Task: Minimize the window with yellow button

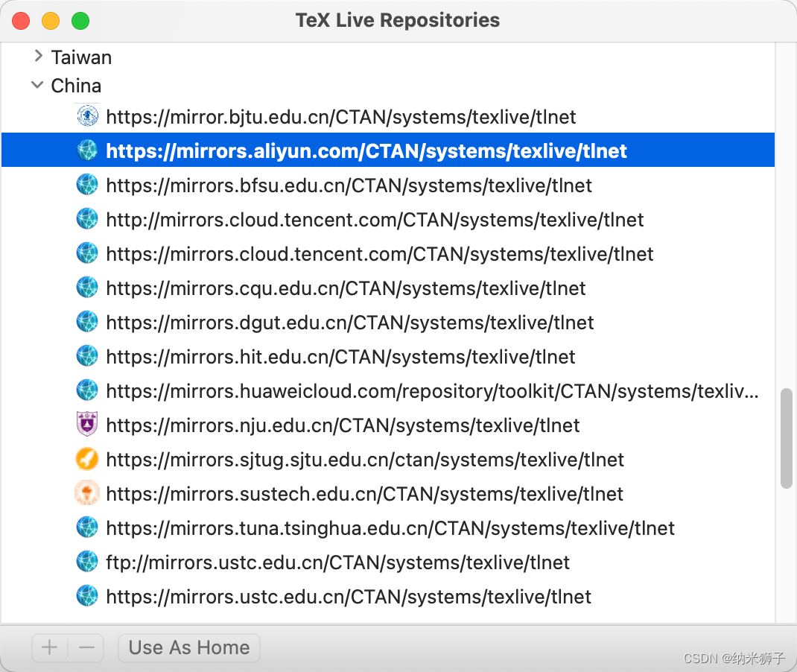Action: click(x=51, y=21)
